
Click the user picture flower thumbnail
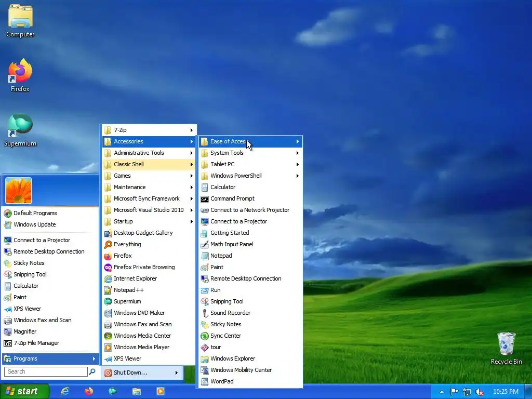(x=19, y=190)
